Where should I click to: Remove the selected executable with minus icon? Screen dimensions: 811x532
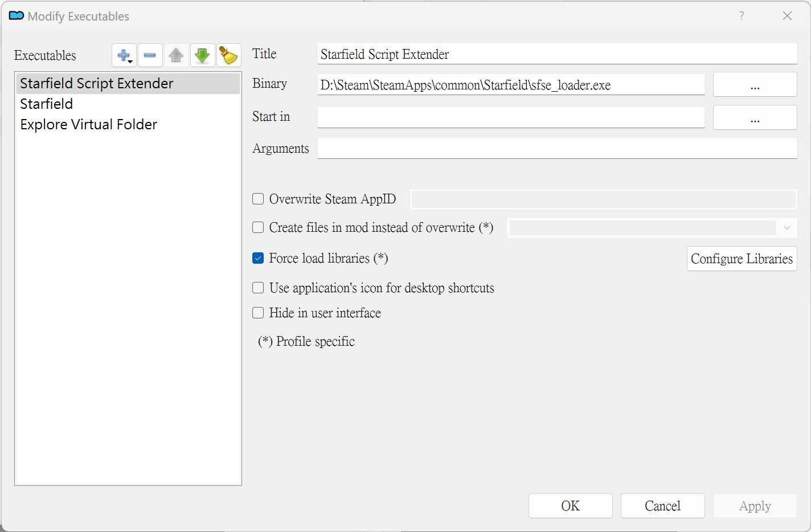(x=150, y=56)
